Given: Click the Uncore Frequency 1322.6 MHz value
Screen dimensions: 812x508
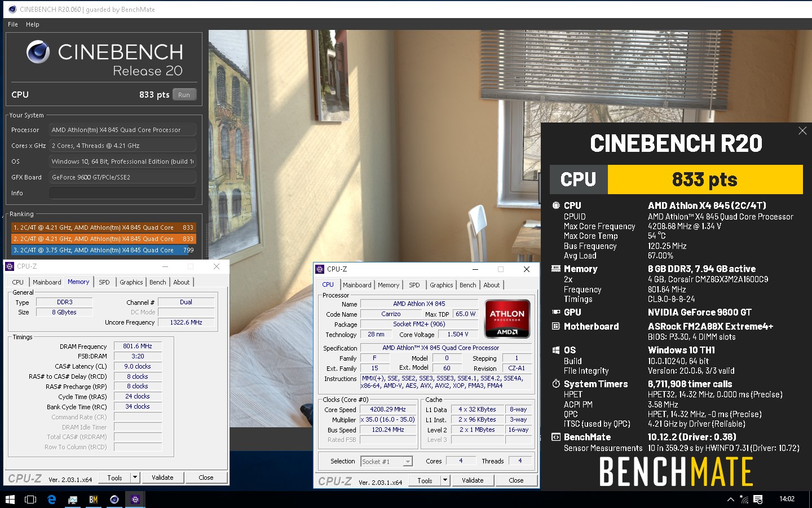Looking at the screenshot, I should click(186, 322).
